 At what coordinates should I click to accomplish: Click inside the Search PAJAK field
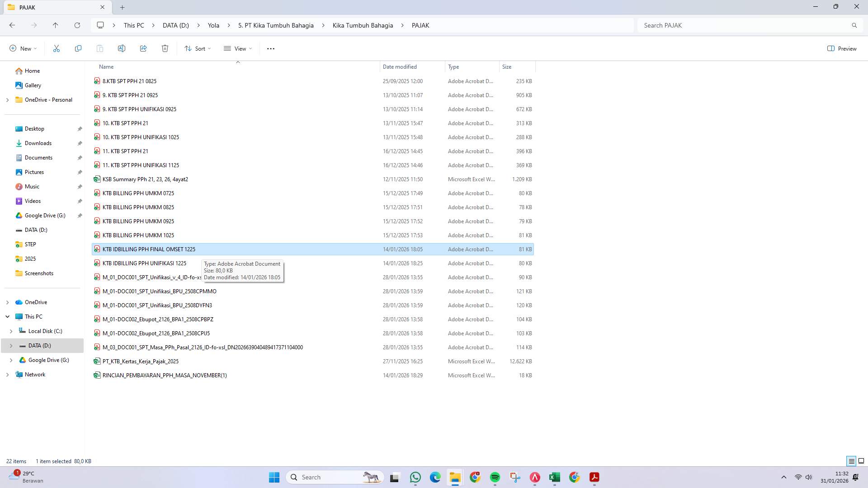click(x=723, y=25)
